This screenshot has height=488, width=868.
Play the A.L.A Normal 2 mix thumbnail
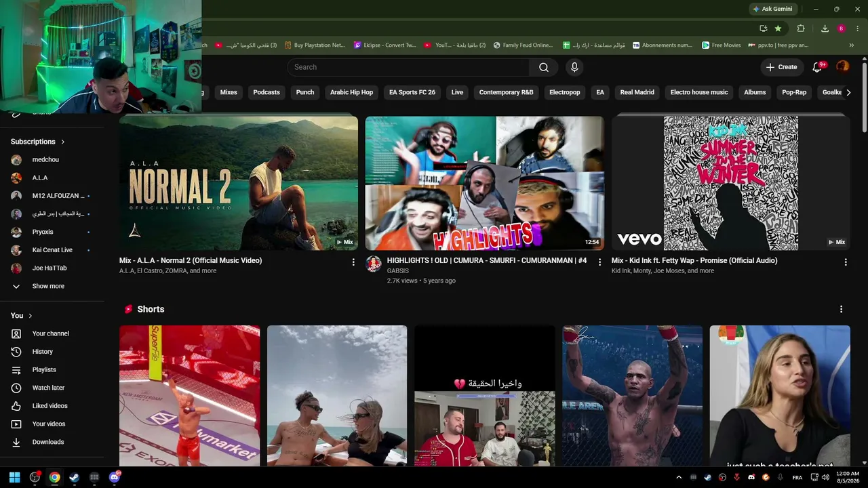point(239,183)
